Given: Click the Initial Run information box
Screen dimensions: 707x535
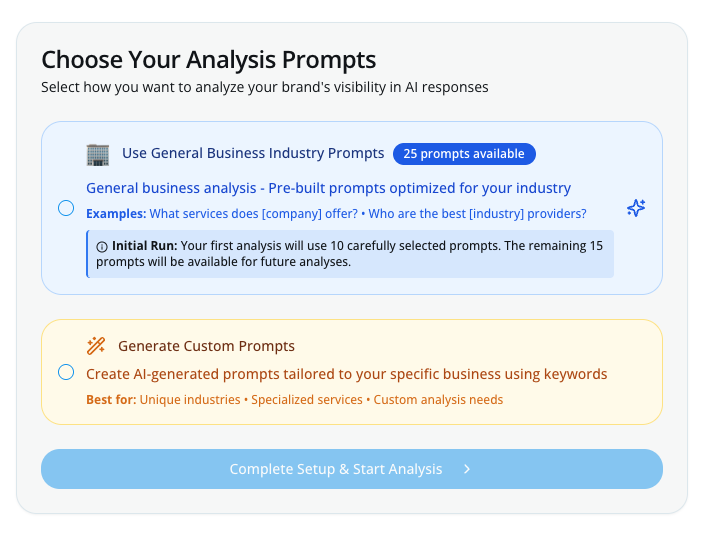Looking at the screenshot, I should coord(350,254).
